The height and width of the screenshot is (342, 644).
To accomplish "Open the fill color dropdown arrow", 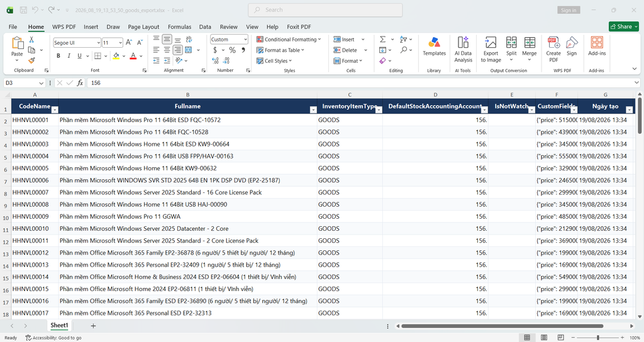I will tap(124, 56).
